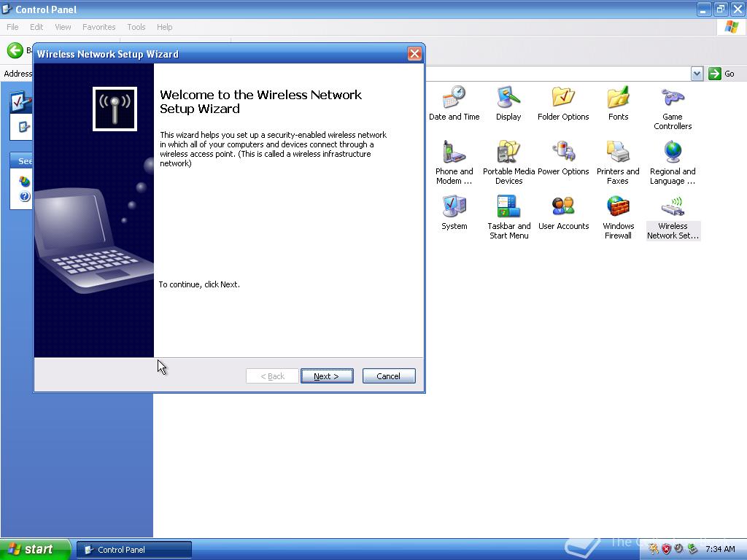Click the clock in system tray

point(720,549)
